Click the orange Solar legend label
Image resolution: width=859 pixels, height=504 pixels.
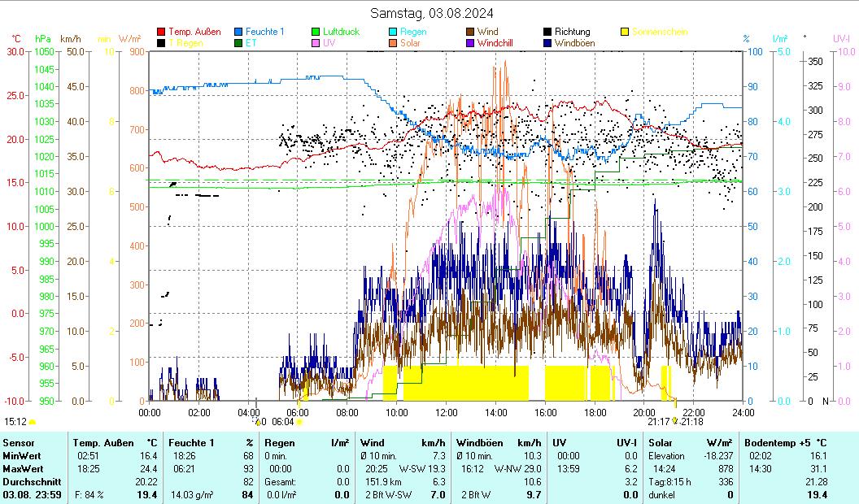click(410, 43)
